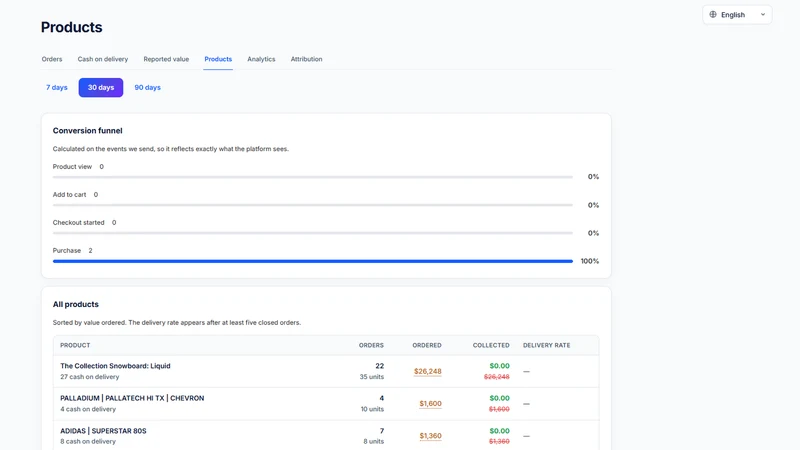Image resolution: width=800 pixels, height=450 pixels.
Task: Click the Purchase 2 funnel label
Action: pos(72,251)
